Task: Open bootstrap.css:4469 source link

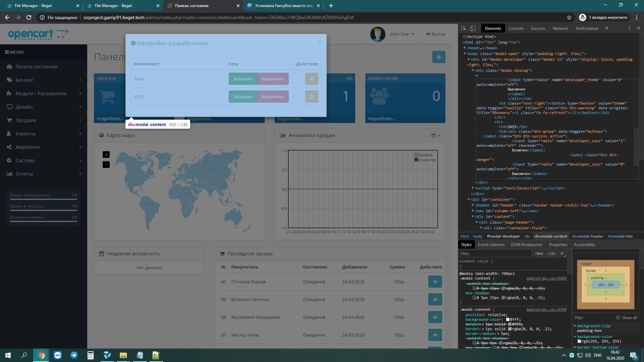Action: [546, 278]
